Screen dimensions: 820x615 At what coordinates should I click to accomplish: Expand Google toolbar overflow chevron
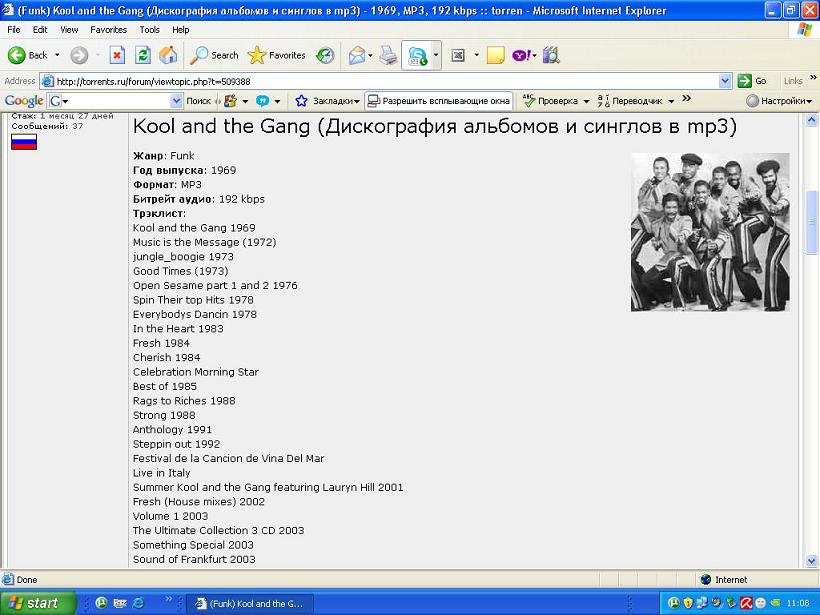687,98
